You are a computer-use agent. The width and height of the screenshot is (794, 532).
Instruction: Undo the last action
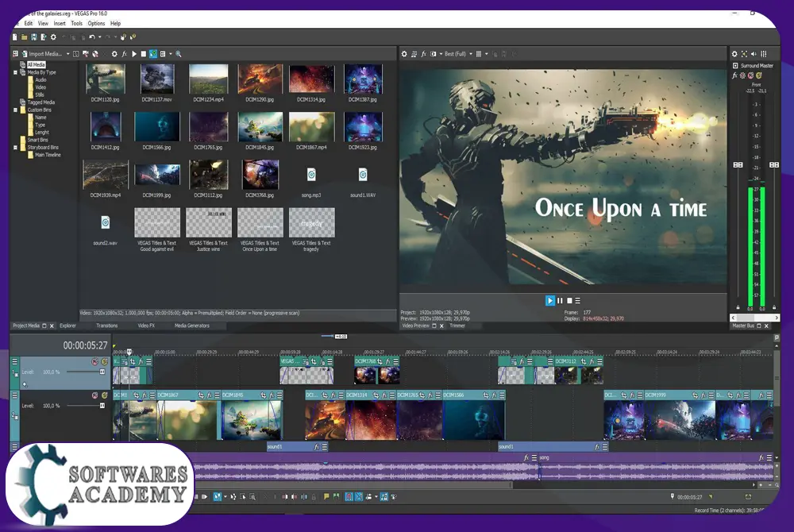coord(91,37)
